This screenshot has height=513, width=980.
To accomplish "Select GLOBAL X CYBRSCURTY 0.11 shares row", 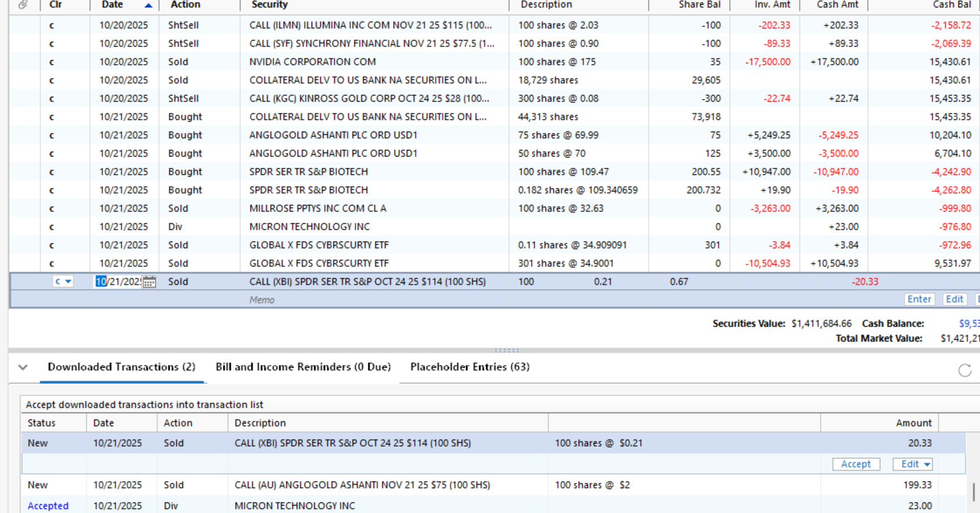I will click(x=495, y=245).
